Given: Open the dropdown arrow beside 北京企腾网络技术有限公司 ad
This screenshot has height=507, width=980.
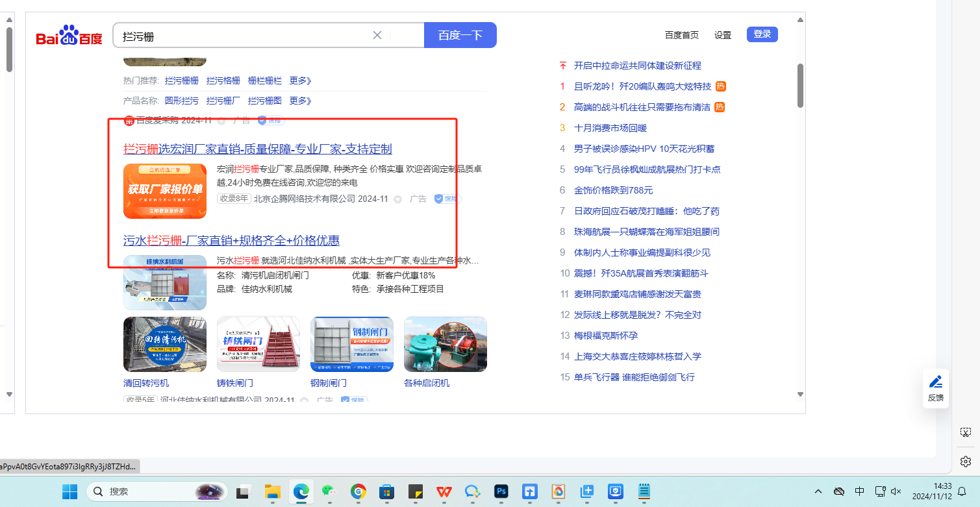Looking at the screenshot, I should pyautogui.click(x=398, y=199).
